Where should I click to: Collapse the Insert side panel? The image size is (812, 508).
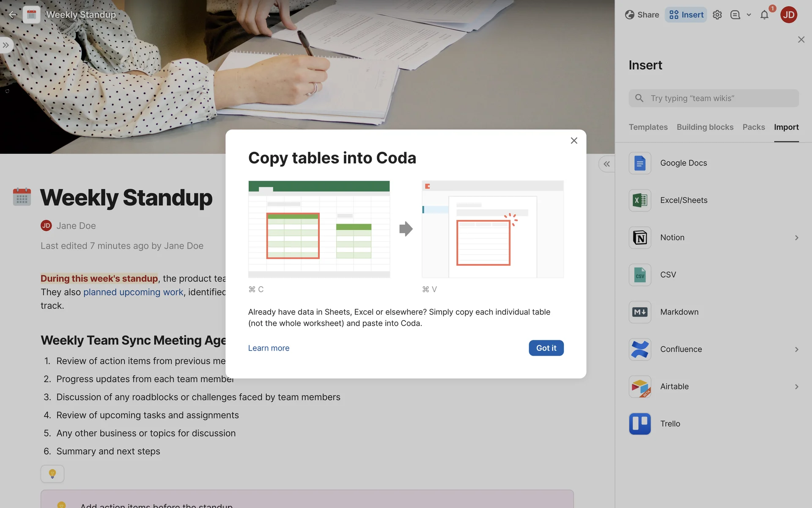606,164
